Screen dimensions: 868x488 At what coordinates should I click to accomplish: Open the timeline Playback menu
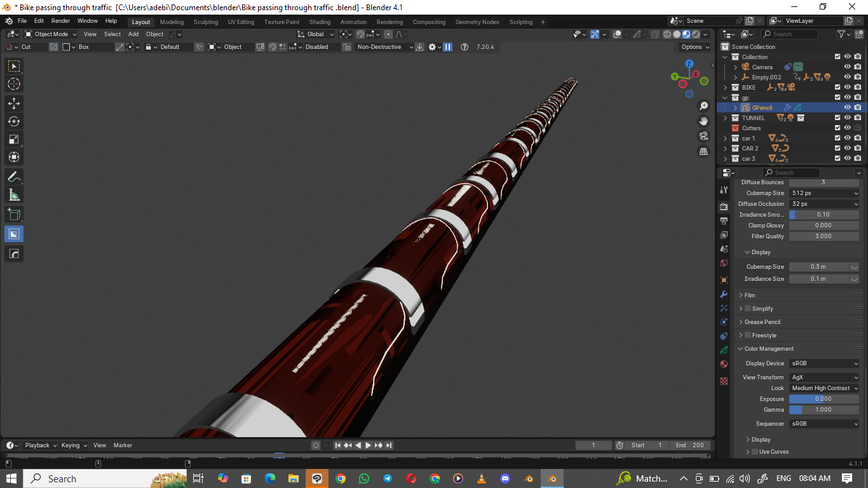point(41,445)
